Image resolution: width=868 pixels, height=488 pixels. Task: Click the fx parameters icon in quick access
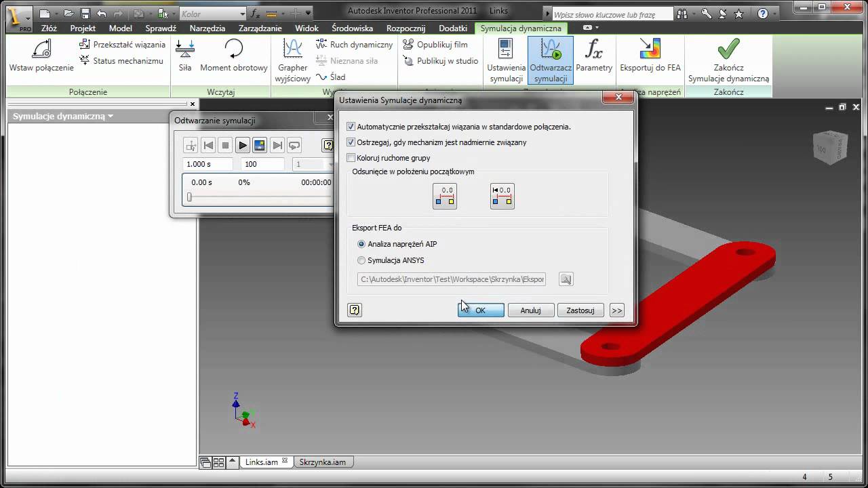tap(255, 14)
